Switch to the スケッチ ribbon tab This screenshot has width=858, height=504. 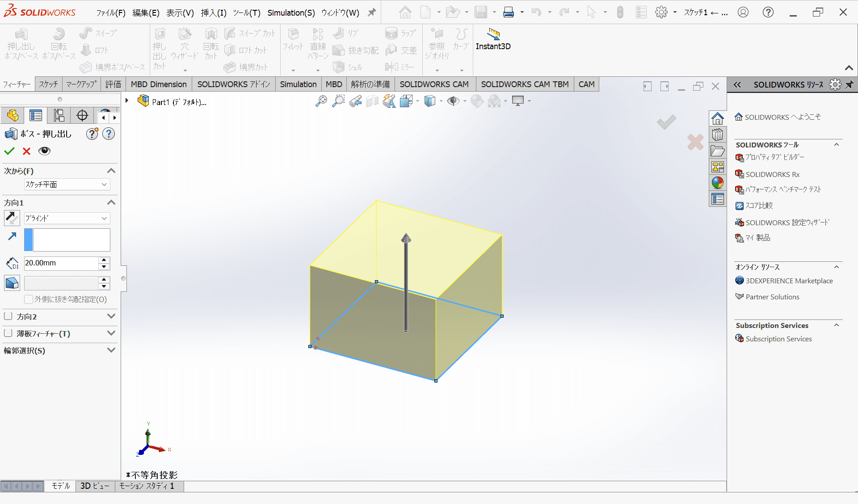tap(48, 84)
